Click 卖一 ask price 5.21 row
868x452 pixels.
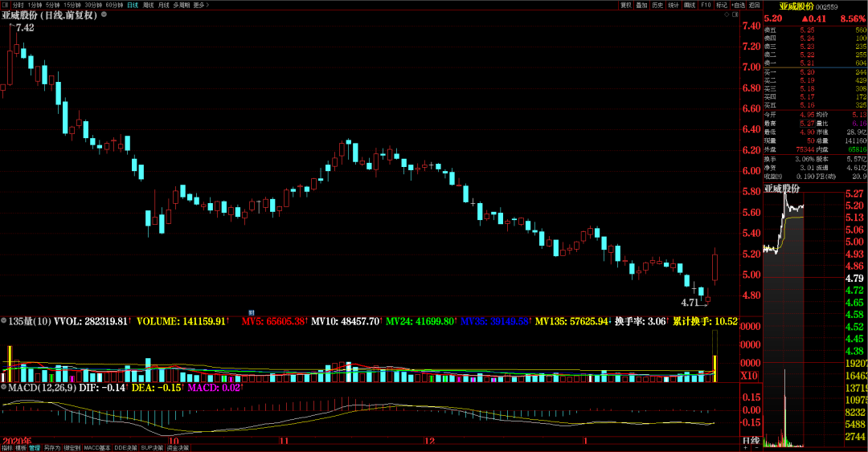pyautogui.click(x=816, y=63)
